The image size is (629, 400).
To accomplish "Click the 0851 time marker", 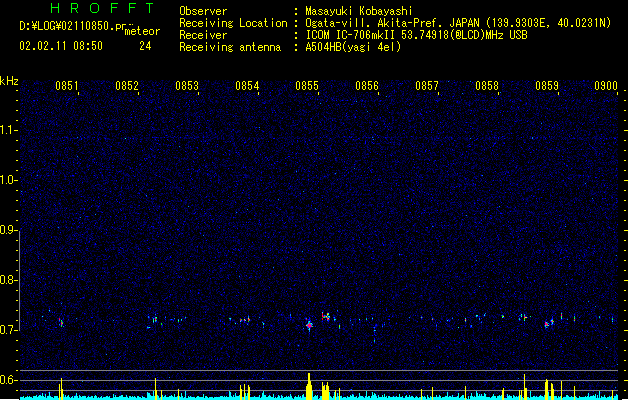I will click(67, 86).
